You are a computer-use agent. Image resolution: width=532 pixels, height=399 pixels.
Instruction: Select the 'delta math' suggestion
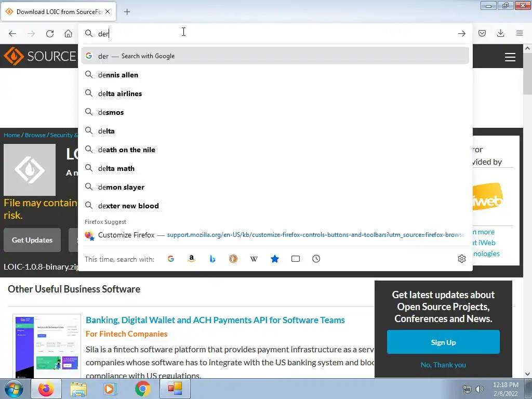(275, 168)
